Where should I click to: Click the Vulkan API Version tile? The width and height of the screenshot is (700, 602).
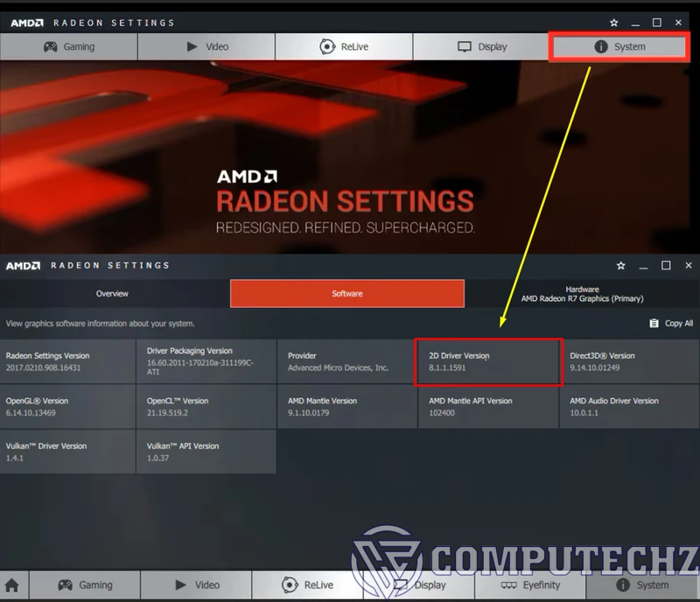click(x=206, y=451)
